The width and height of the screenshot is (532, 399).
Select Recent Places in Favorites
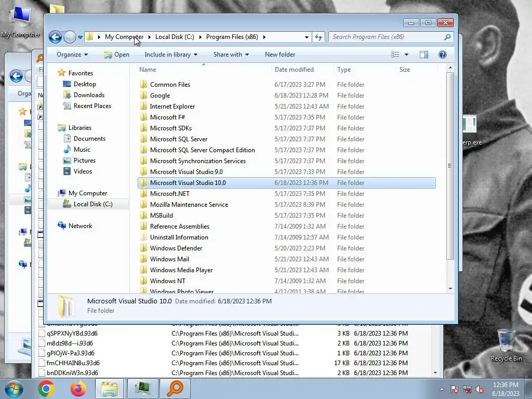(x=92, y=106)
